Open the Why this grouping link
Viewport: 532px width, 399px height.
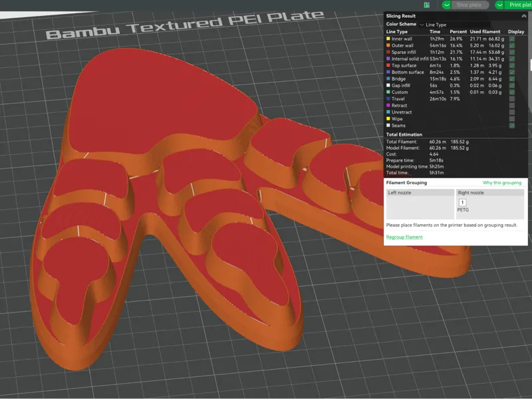click(x=502, y=183)
